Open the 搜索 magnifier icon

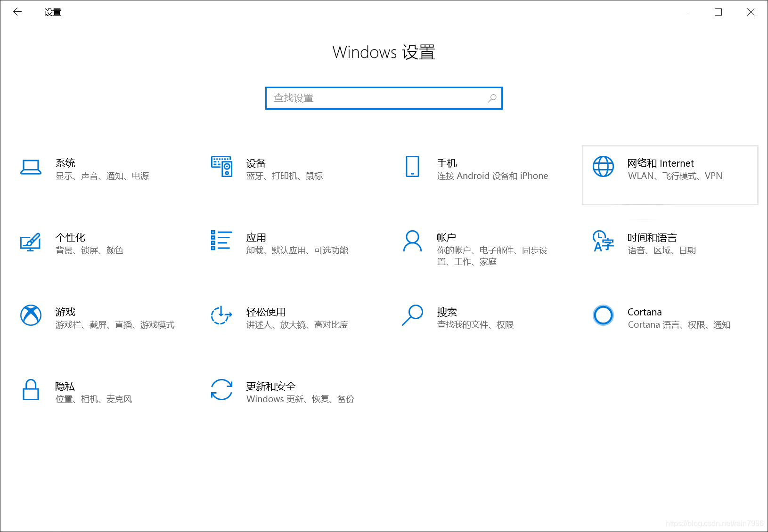(x=412, y=315)
